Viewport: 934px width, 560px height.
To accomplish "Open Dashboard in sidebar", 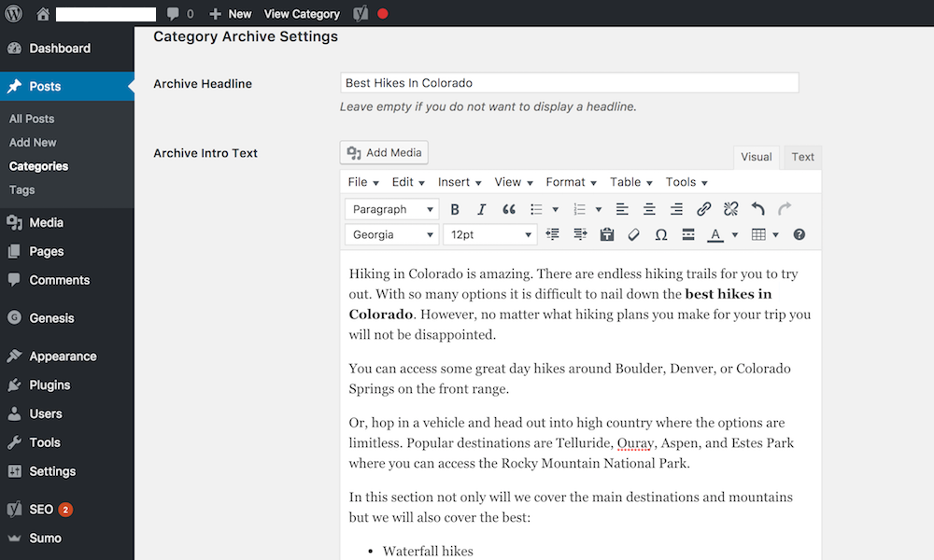I will (x=66, y=49).
